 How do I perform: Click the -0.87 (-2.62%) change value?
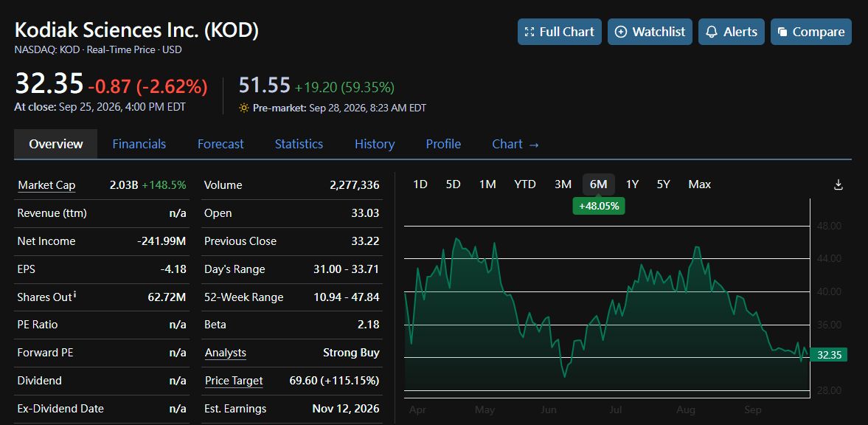(x=147, y=86)
